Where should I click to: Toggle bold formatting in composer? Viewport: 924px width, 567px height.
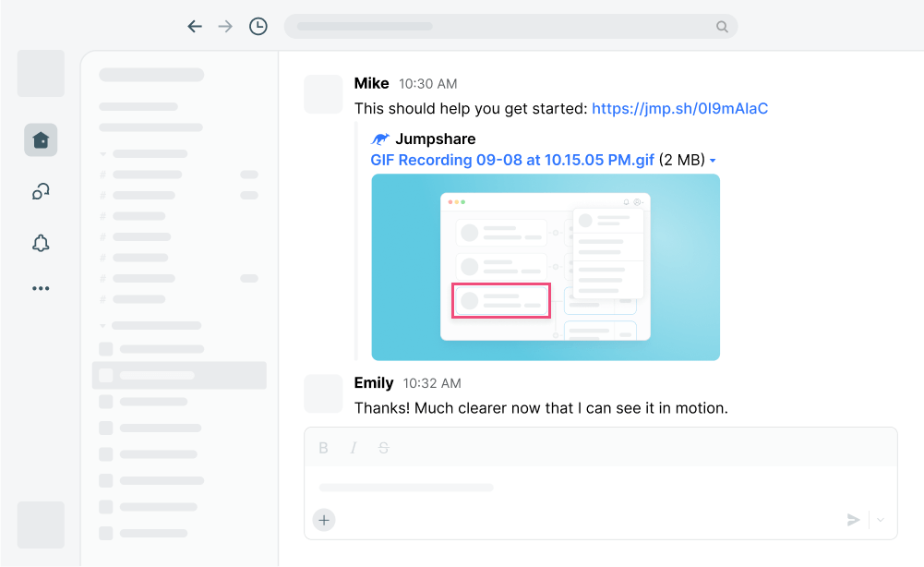pyautogui.click(x=324, y=448)
